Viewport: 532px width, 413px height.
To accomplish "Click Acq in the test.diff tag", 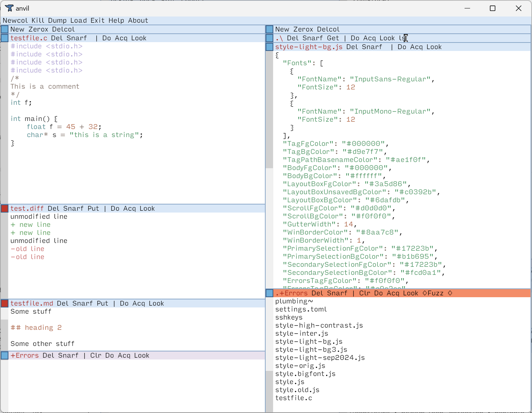I will pos(129,209).
